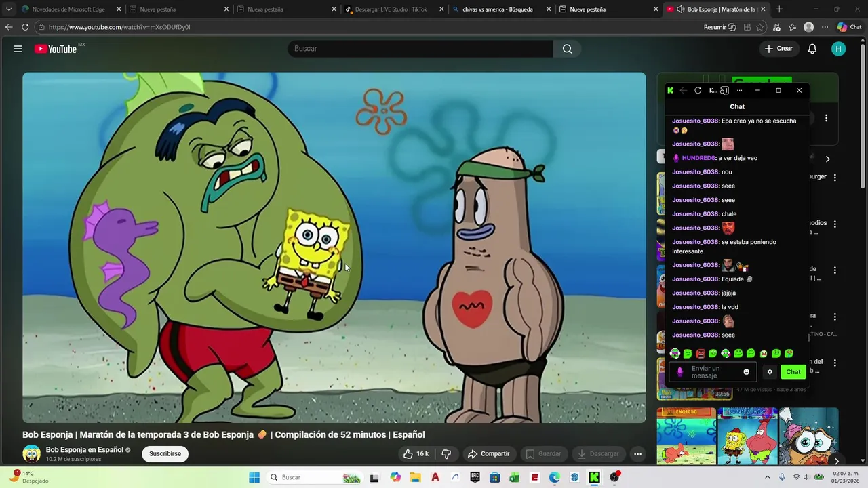Click the YouTube page vertical scrollbar
The height and width of the screenshot is (488, 868).
863,115
